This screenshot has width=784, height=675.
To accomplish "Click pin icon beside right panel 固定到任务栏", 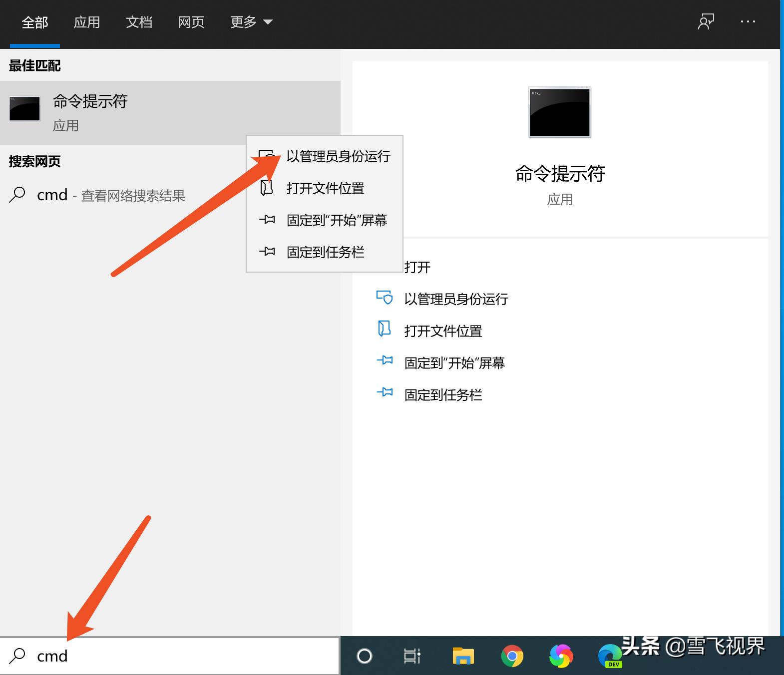I will tap(385, 392).
